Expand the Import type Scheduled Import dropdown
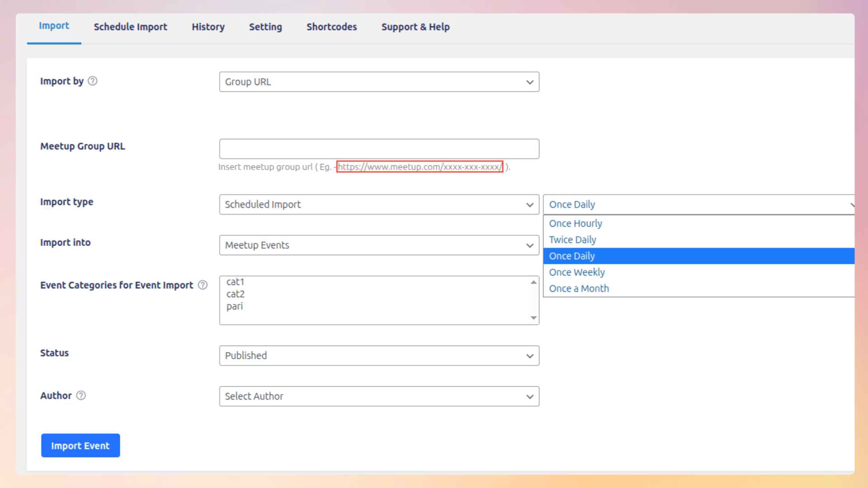Screen dimensions: 868x488 pos(379,204)
